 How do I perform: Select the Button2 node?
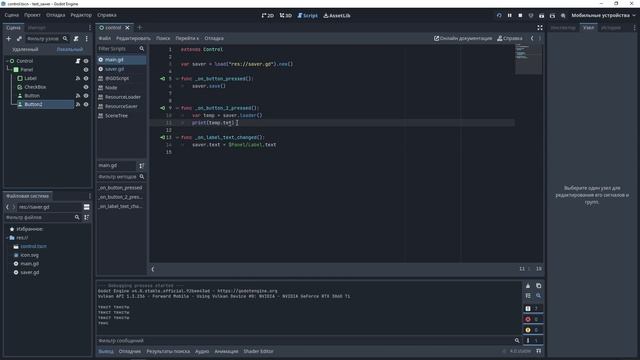(x=33, y=104)
